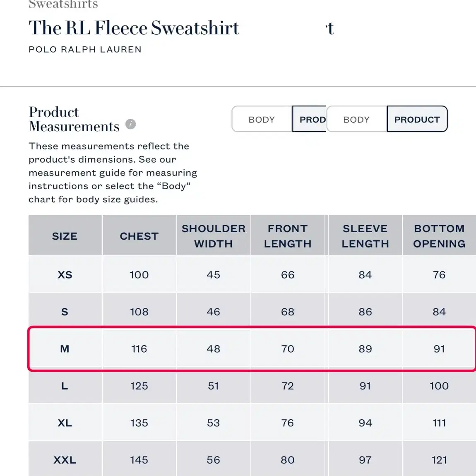
Task: Choose the S size row
Action: (x=252, y=311)
